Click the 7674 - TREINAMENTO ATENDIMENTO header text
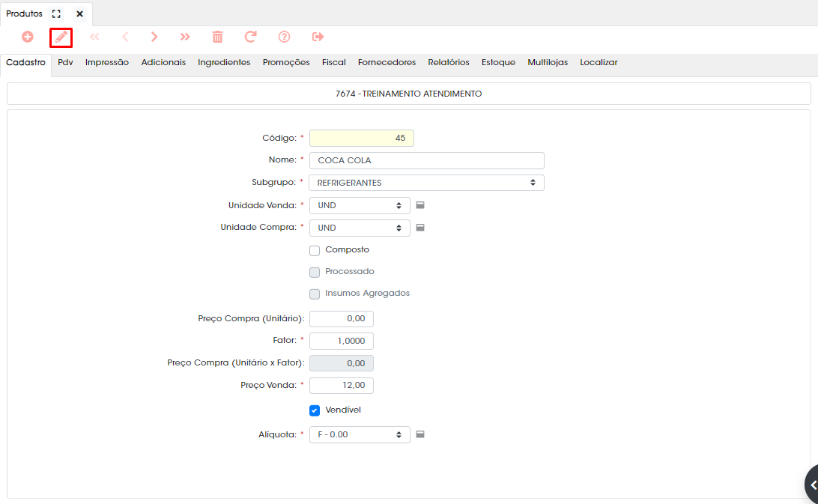818x504 pixels. pos(408,94)
